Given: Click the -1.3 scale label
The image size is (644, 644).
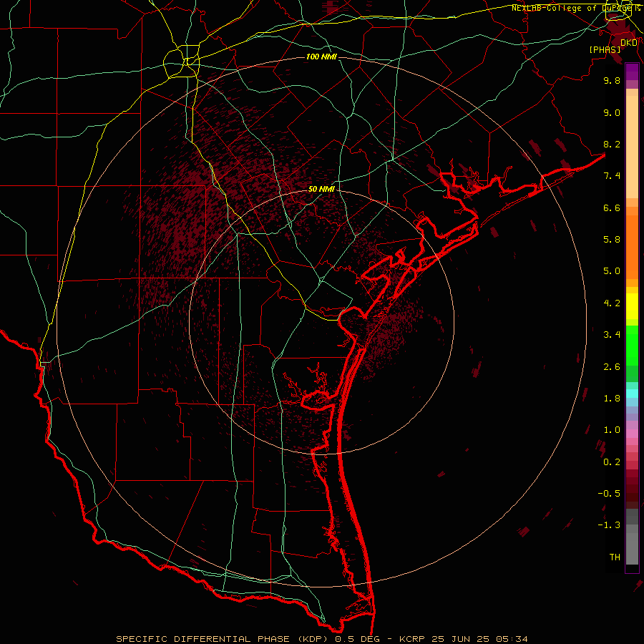Looking at the screenshot, I should pyautogui.click(x=609, y=525).
